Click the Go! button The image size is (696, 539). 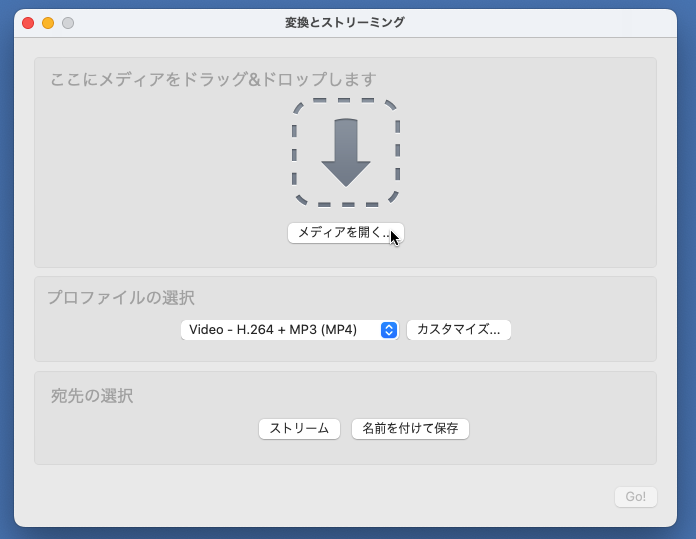[x=636, y=496]
